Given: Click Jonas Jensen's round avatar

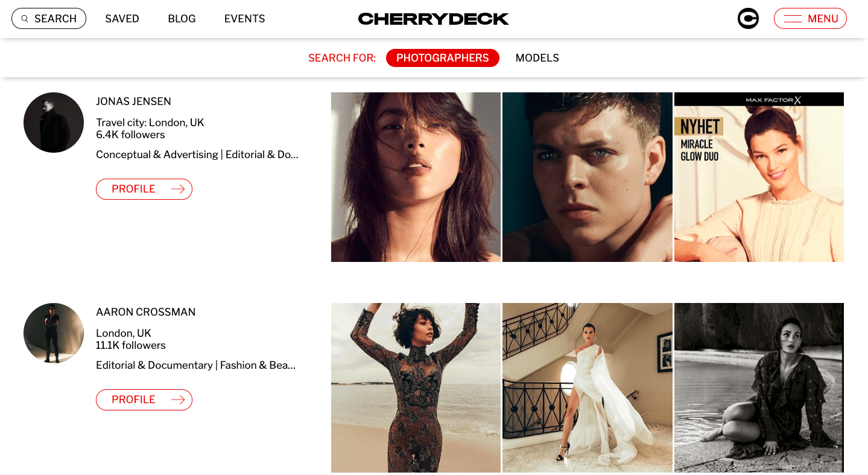Looking at the screenshot, I should coord(54,123).
